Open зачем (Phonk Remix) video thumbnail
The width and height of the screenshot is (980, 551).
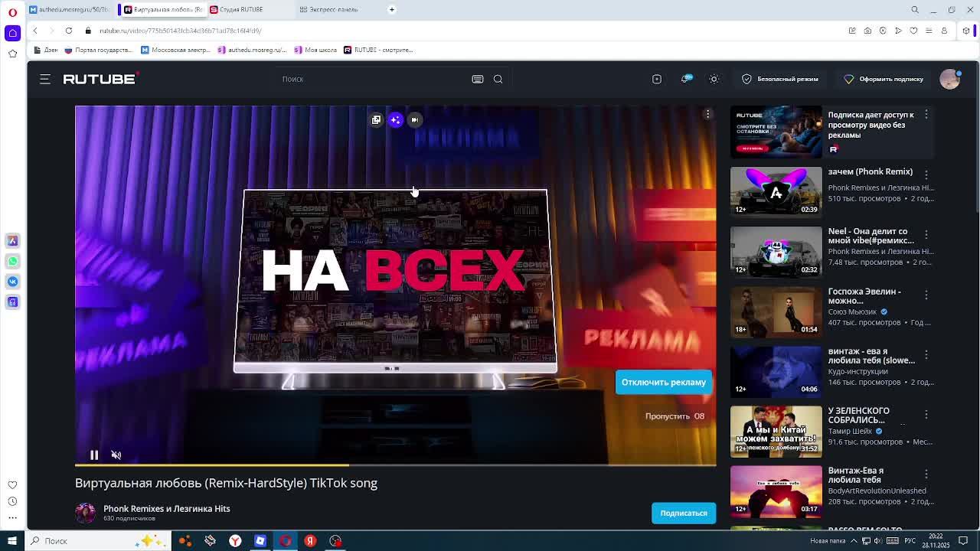(776, 191)
